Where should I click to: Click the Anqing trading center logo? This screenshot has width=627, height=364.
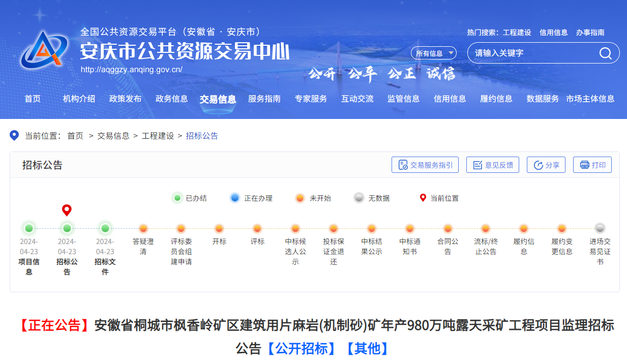click(44, 50)
